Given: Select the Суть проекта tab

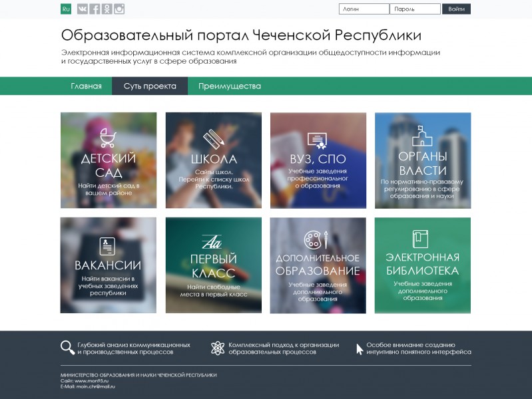Looking at the screenshot, I should pyautogui.click(x=150, y=86).
